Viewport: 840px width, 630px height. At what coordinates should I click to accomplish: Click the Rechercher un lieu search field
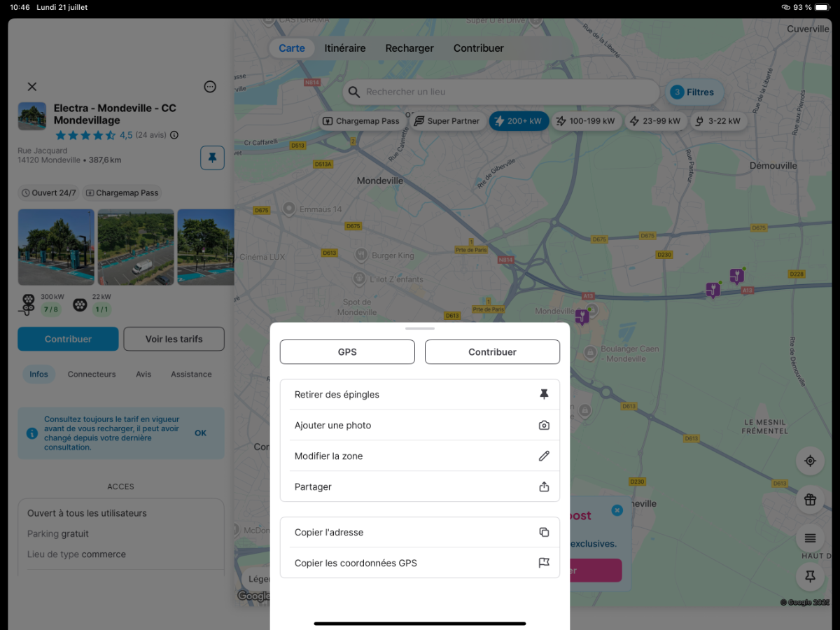[500, 92]
